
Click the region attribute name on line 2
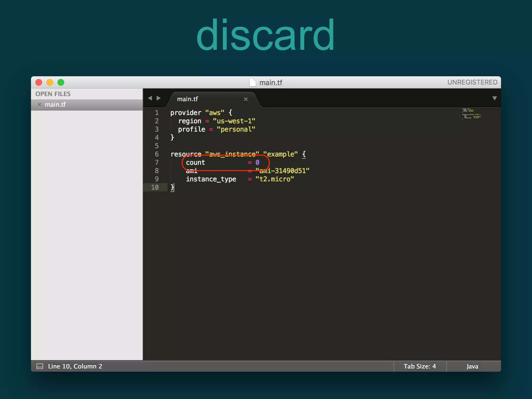(190, 121)
